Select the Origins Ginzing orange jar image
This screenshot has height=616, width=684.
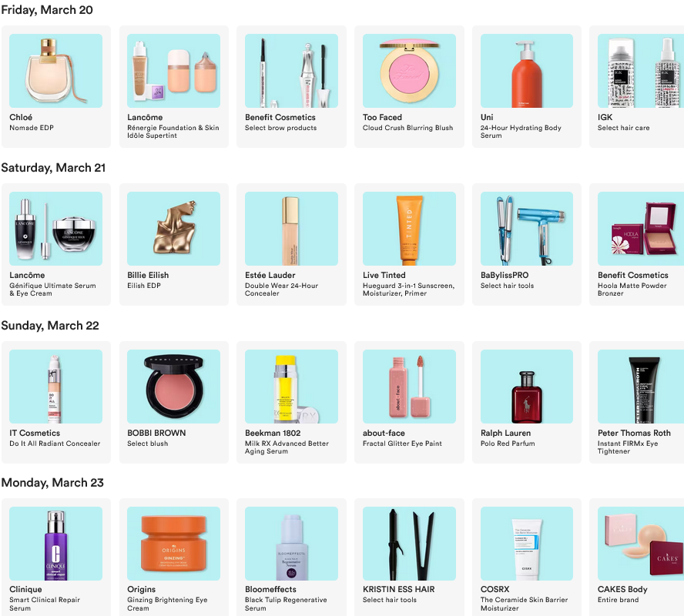pos(173,543)
